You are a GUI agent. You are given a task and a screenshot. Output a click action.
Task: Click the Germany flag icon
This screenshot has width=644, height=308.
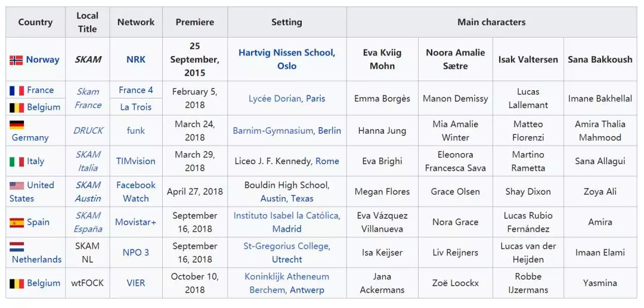17,125
